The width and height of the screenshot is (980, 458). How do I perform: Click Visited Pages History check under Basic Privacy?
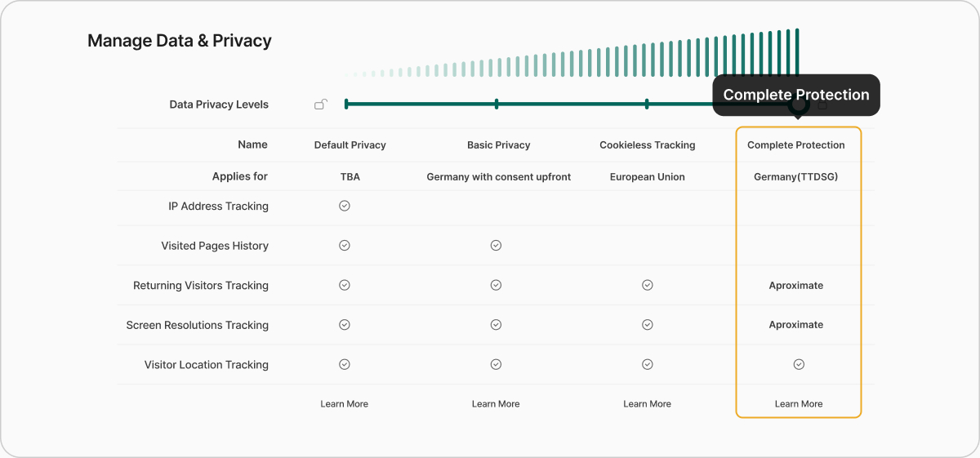[x=496, y=245]
